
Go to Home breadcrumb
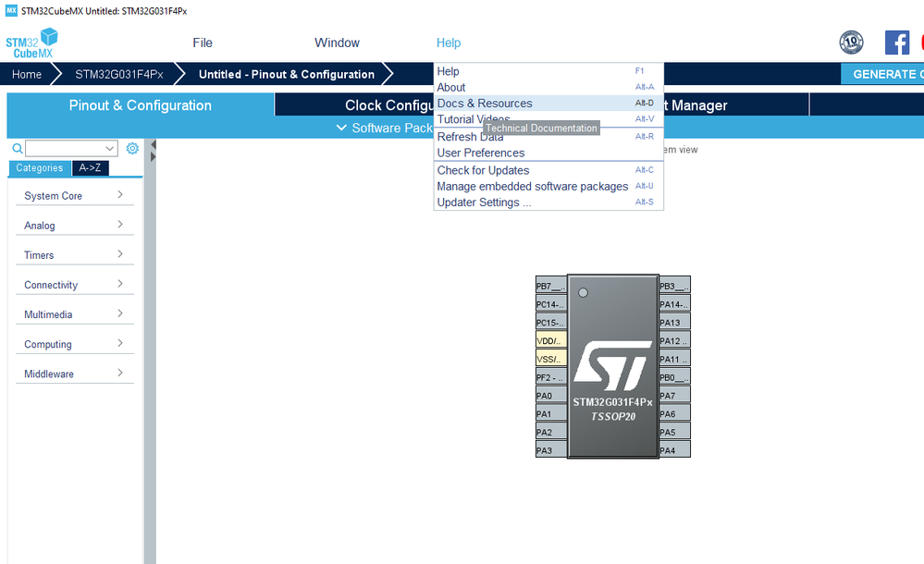pyautogui.click(x=27, y=74)
